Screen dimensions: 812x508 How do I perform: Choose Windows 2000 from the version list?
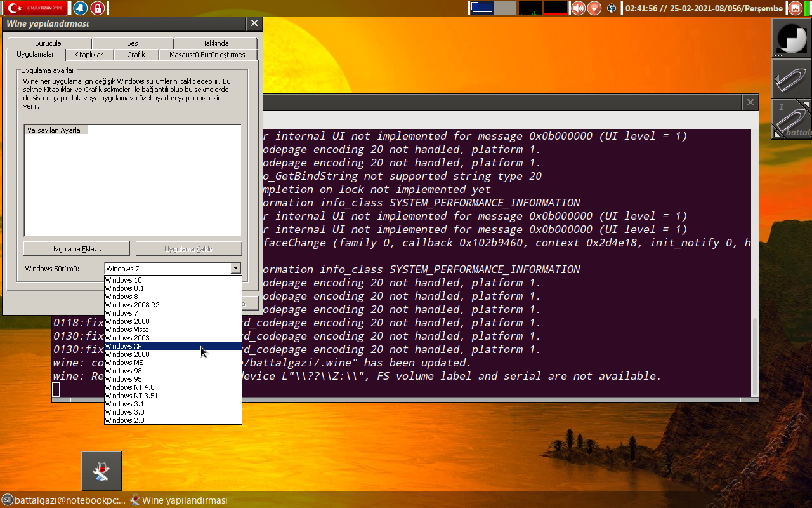[173, 354]
